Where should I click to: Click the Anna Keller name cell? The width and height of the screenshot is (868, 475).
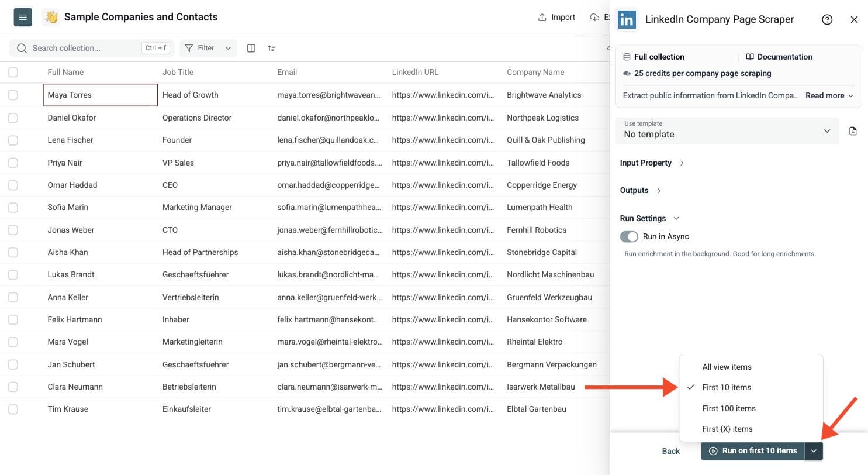(100, 297)
